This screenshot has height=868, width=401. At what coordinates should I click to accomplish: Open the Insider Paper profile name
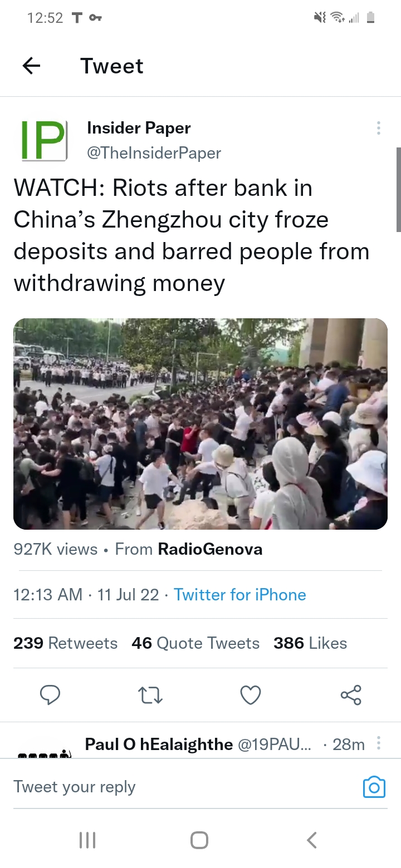click(x=139, y=128)
